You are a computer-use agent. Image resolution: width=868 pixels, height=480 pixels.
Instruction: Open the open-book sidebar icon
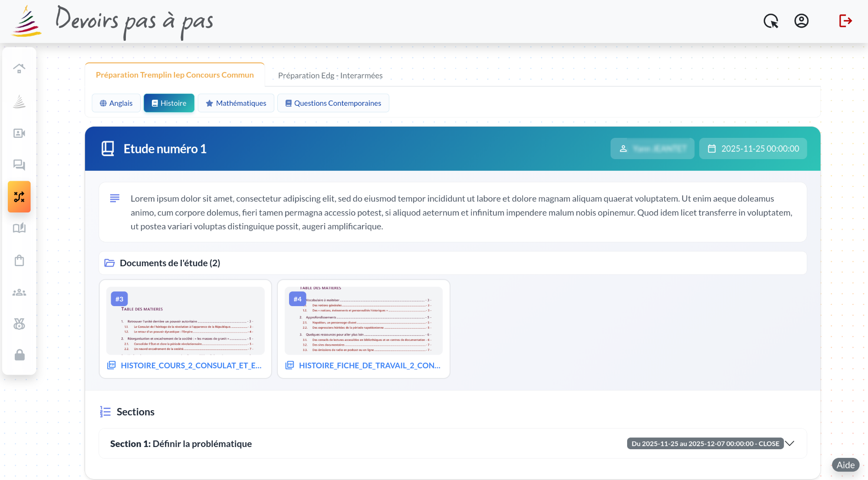[x=19, y=228]
